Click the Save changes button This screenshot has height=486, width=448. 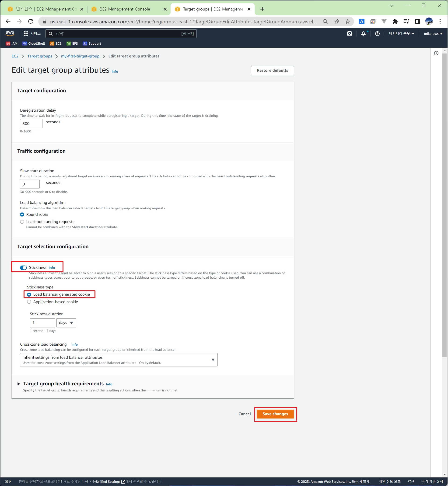point(275,414)
